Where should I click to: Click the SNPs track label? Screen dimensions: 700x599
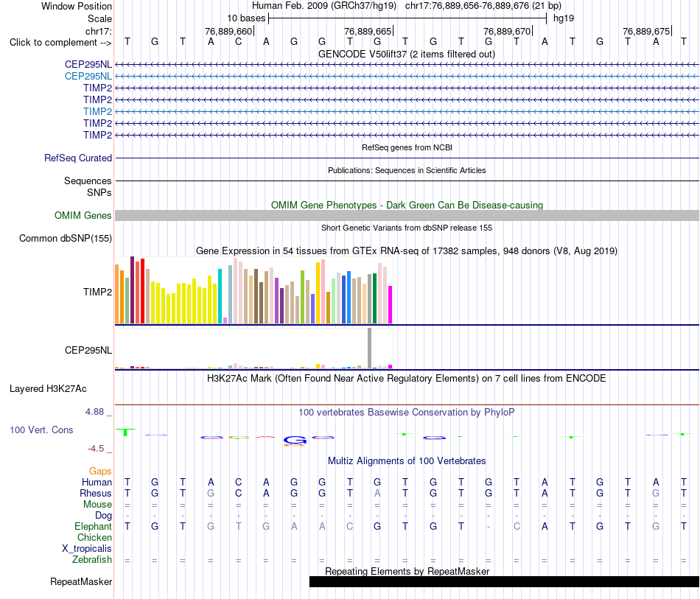tap(99, 192)
